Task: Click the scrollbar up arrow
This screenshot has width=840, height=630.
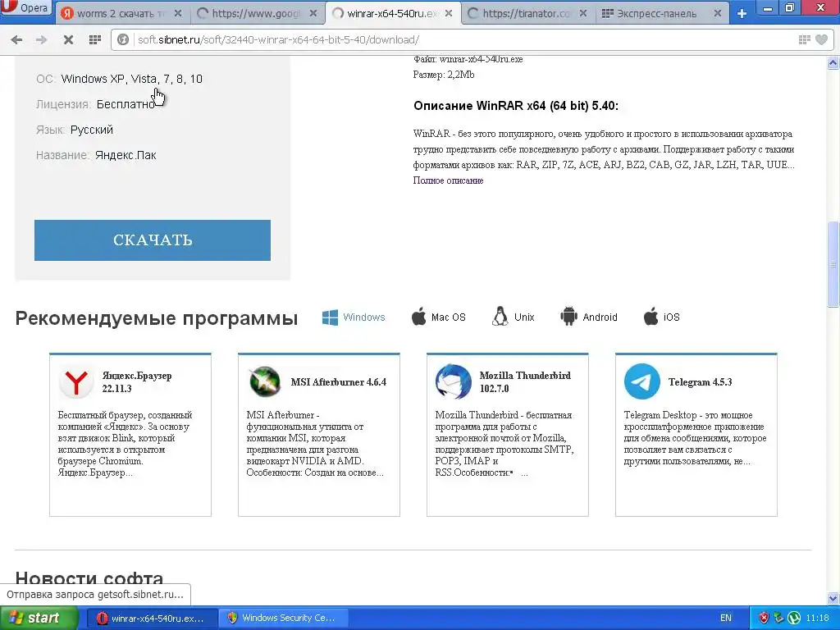Action: 833,62
